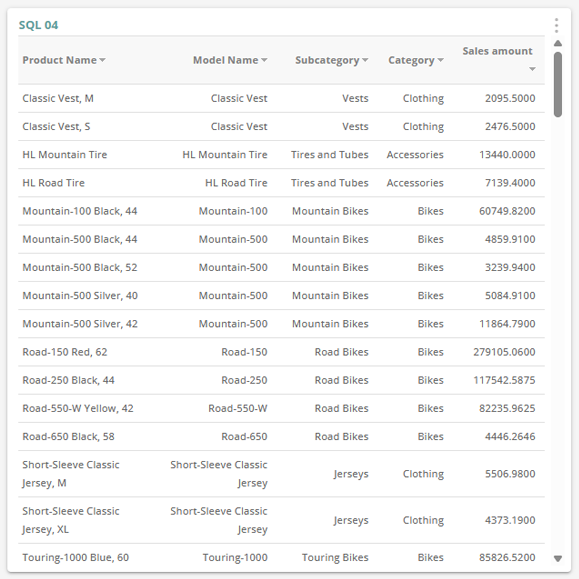
Task: Select the Sales amount column header
Action: (x=497, y=51)
